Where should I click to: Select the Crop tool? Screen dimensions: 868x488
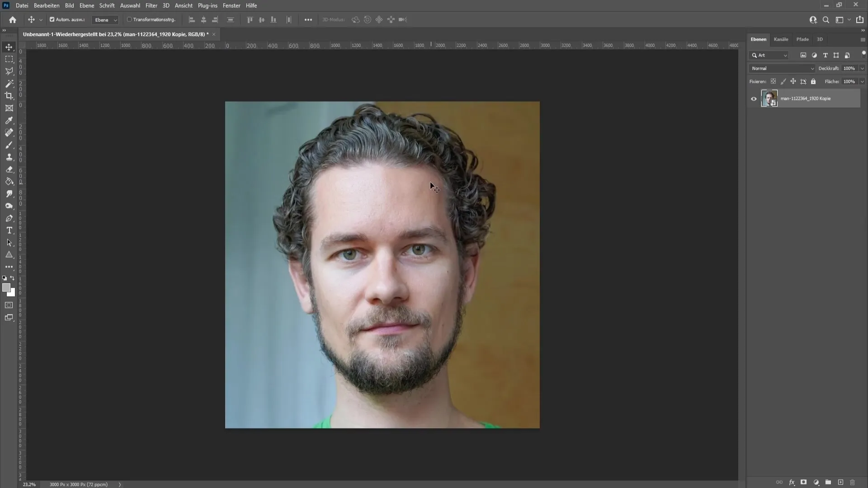coord(9,95)
